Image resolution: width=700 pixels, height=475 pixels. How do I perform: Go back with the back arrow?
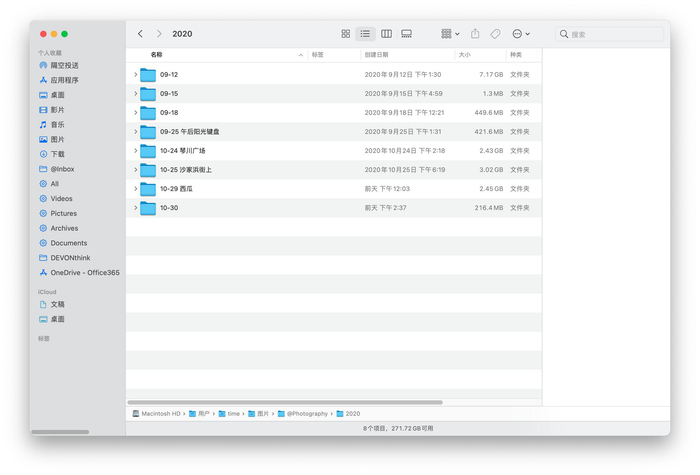pyautogui.click(x=140, y=34)
